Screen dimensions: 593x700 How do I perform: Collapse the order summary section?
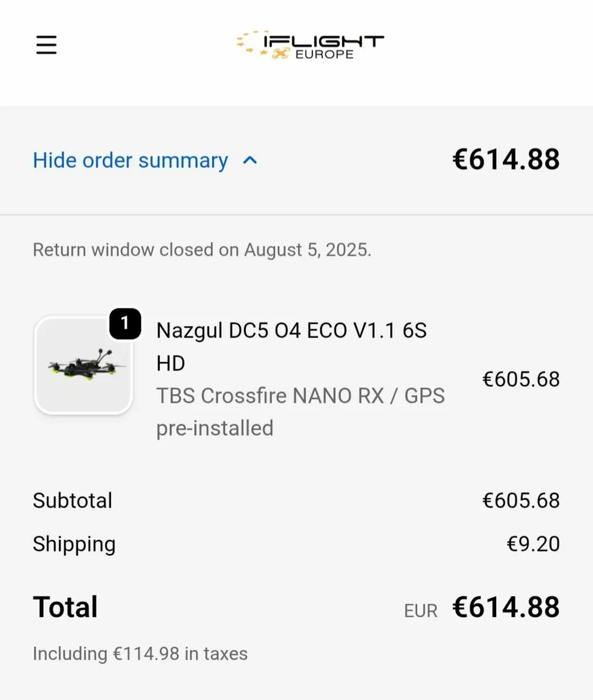tap(130, 161)
